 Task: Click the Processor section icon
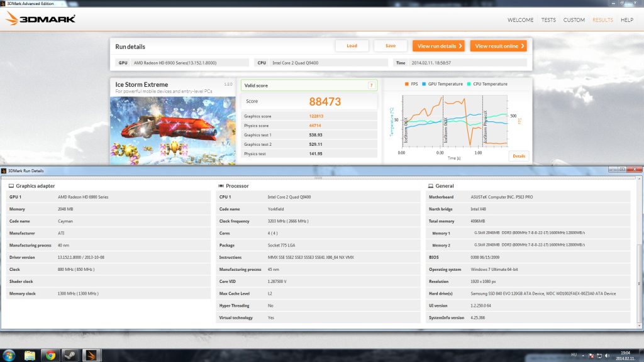pos(221,186)
